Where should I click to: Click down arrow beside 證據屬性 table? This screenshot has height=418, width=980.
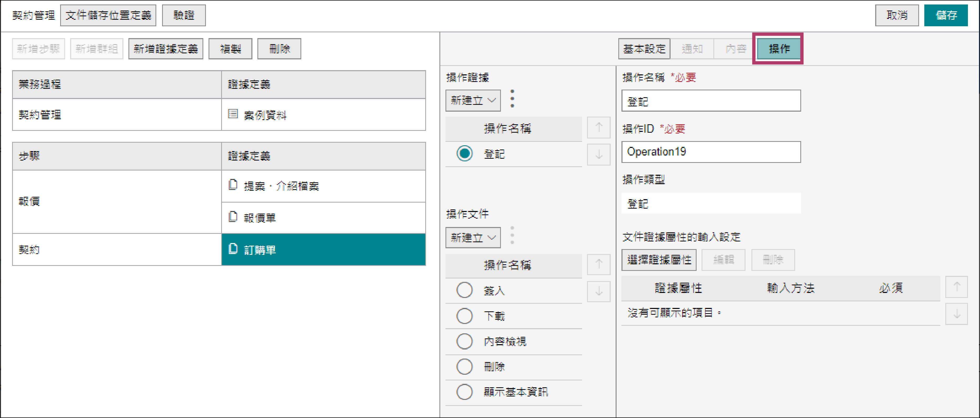click(x=956, y=314)
